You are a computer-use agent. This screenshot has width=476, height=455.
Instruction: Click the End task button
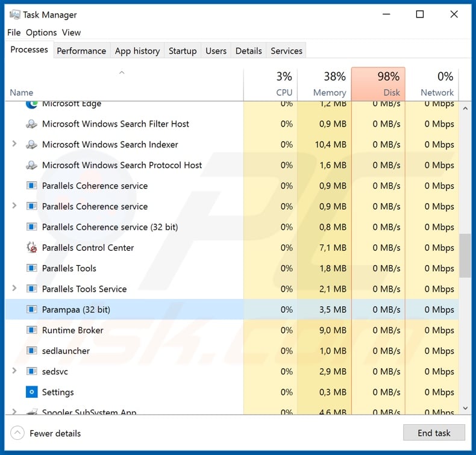click(434, 433)
